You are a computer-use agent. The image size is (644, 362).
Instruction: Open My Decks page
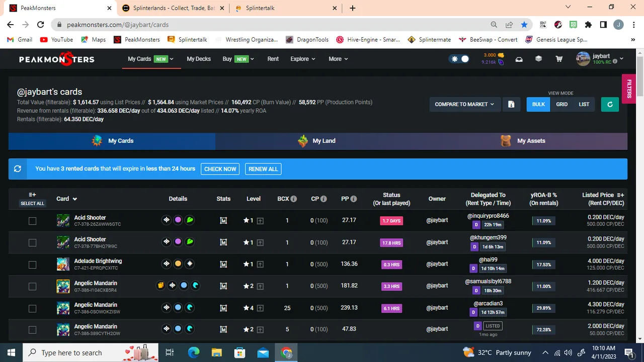coord(199,59)
